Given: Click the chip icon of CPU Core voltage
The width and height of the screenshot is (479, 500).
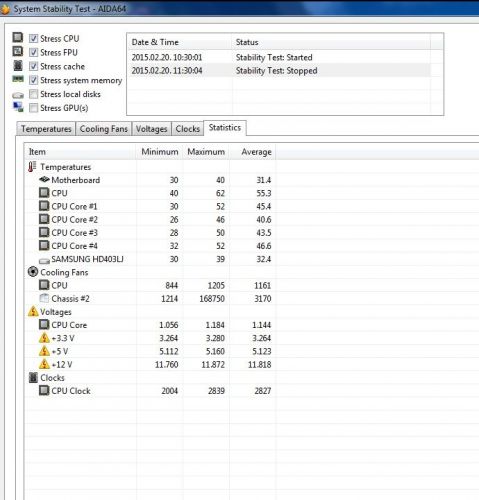Looking at the screenshot, I should [44, 325].
